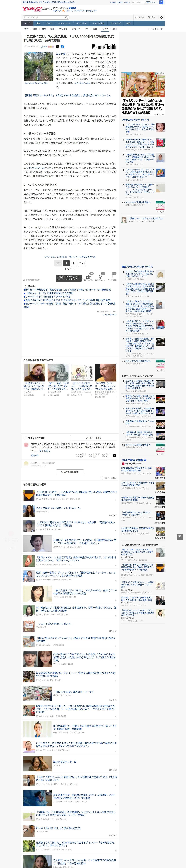This screenshot has width=186, height=868.
Task: Open the トピックス一覧 link
Action: tap(156, 29)
